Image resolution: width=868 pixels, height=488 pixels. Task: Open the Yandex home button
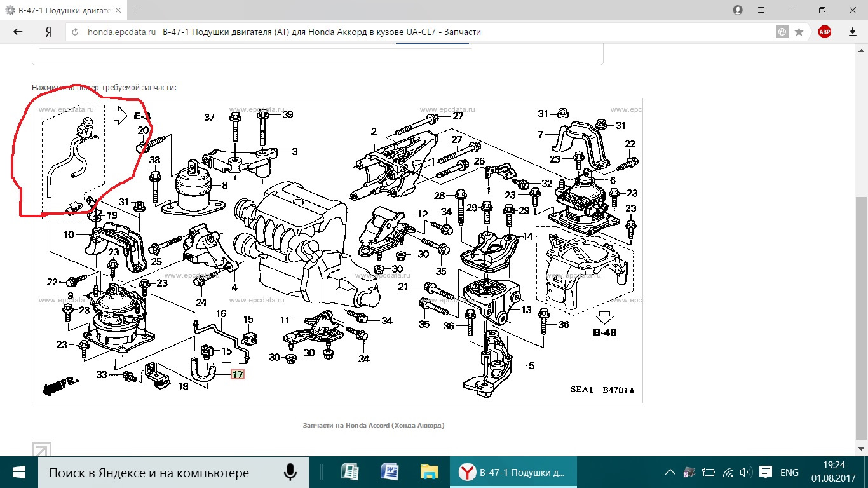pos(48,32)
